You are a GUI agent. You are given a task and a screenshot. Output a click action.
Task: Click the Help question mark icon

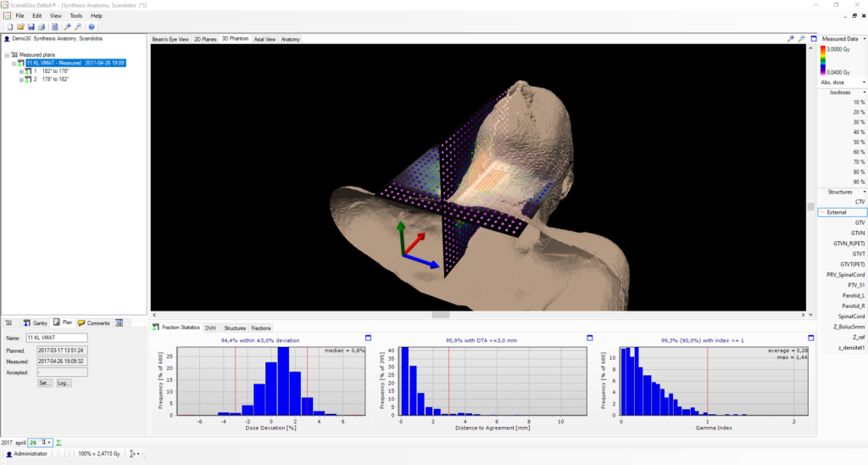tap(92, 27)
